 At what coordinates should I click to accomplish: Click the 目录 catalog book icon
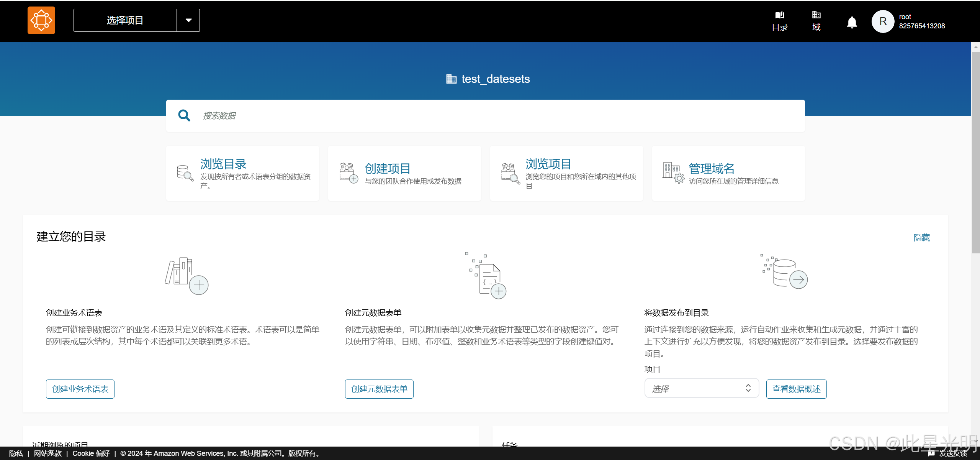(779, 15)
